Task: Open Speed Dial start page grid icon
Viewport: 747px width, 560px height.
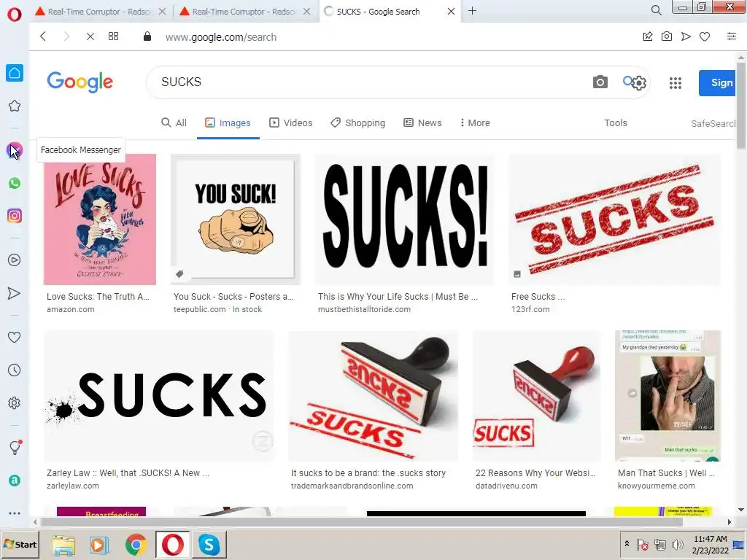Action: pos(113,36)
